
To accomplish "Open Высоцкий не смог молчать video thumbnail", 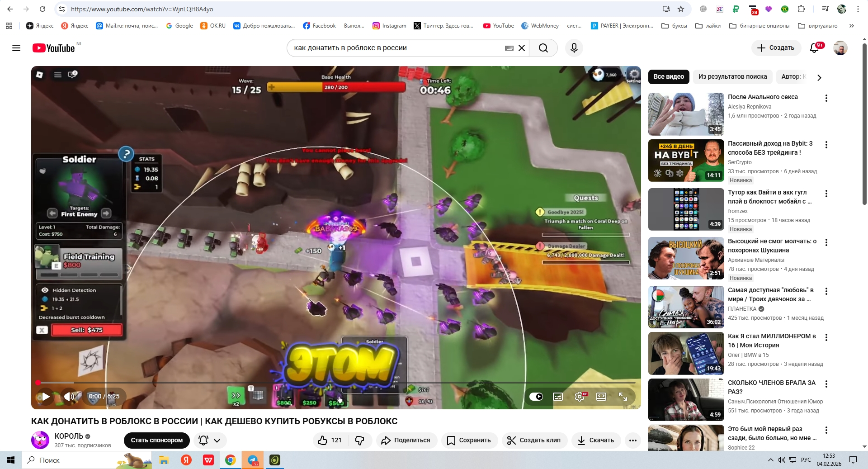I will pos(686,258).
